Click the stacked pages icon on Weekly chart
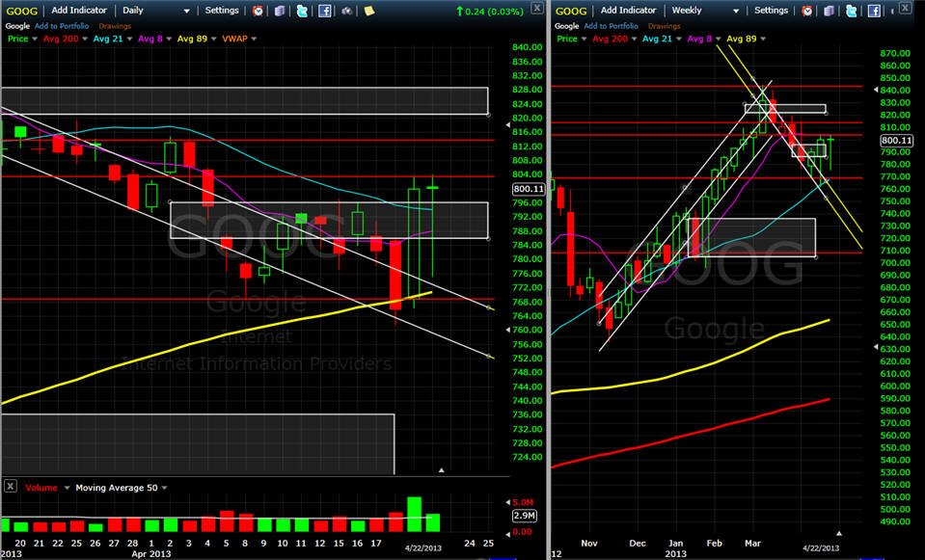This screenshot has height=560, width=925. tap(829, 11)
